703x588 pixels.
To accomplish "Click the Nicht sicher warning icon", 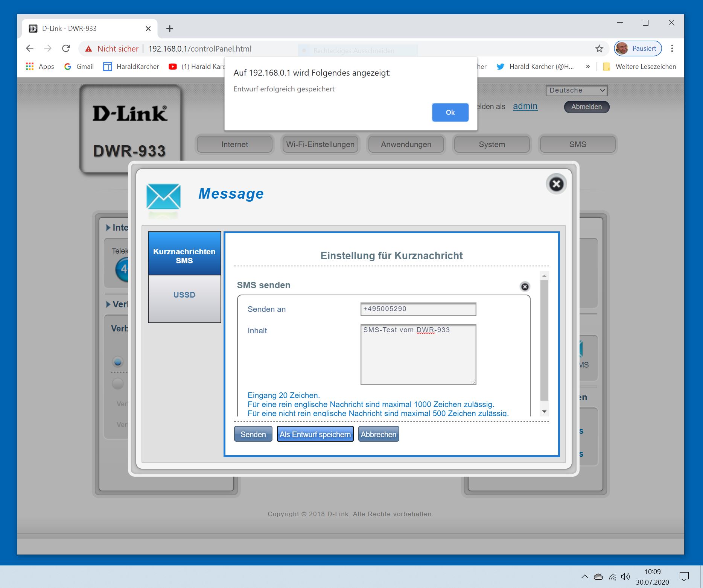I will (88, 49).
